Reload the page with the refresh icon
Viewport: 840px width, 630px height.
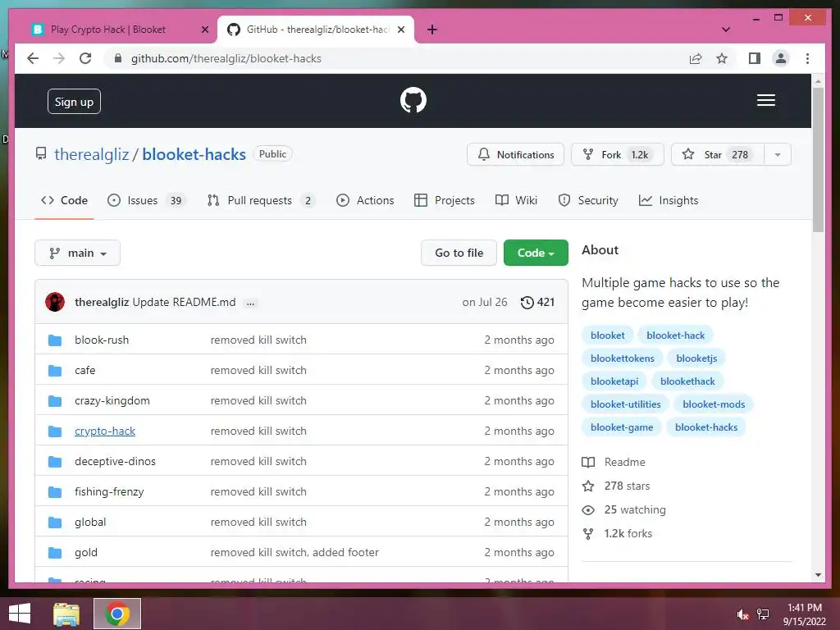[x=85, y=58]
